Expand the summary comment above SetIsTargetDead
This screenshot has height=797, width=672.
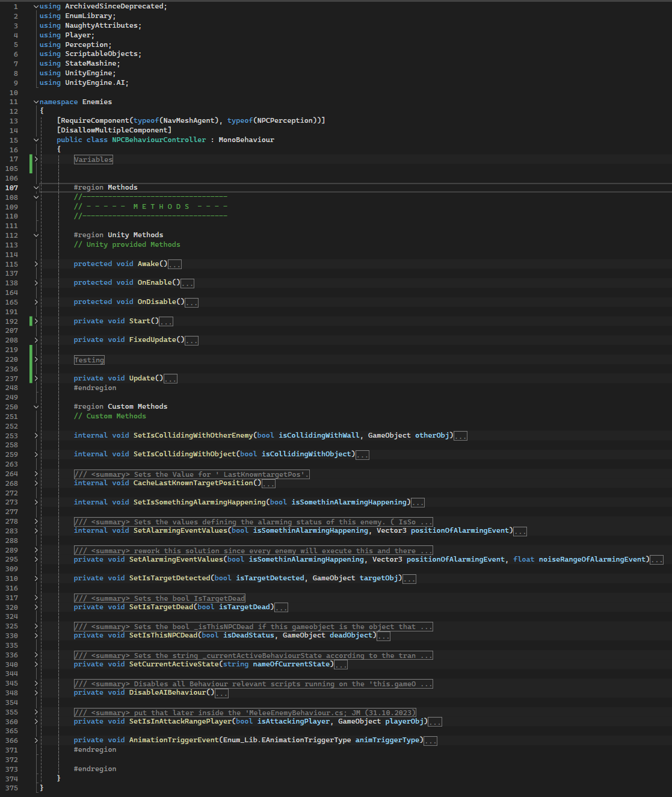click(x=159, y=598)
